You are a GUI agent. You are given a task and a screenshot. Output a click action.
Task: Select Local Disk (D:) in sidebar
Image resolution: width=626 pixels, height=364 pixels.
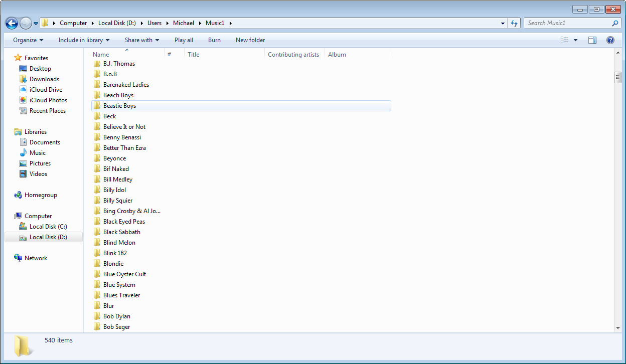(43, 237)
